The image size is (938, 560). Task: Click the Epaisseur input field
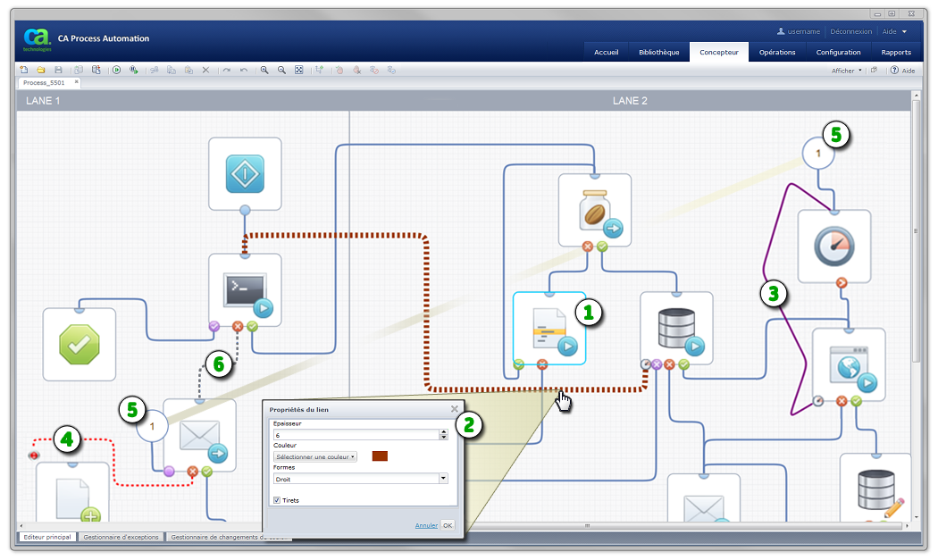pos(356,435)
